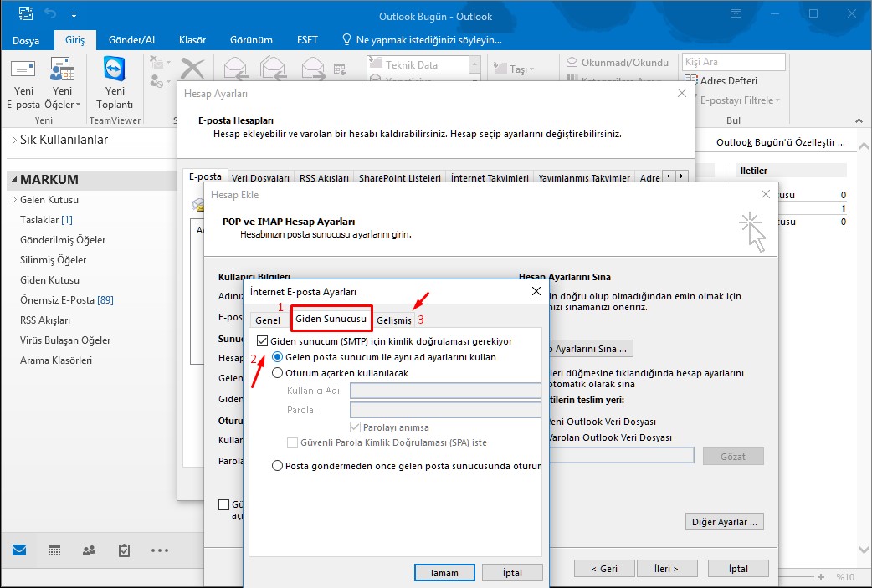
Task: Click the < Geri button
Action: tap(604, 569)
